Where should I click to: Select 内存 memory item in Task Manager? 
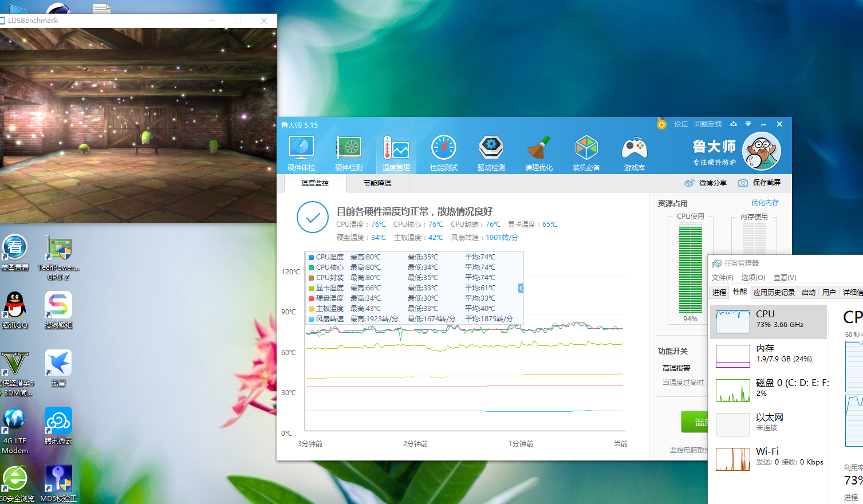[x=769, y=356]
